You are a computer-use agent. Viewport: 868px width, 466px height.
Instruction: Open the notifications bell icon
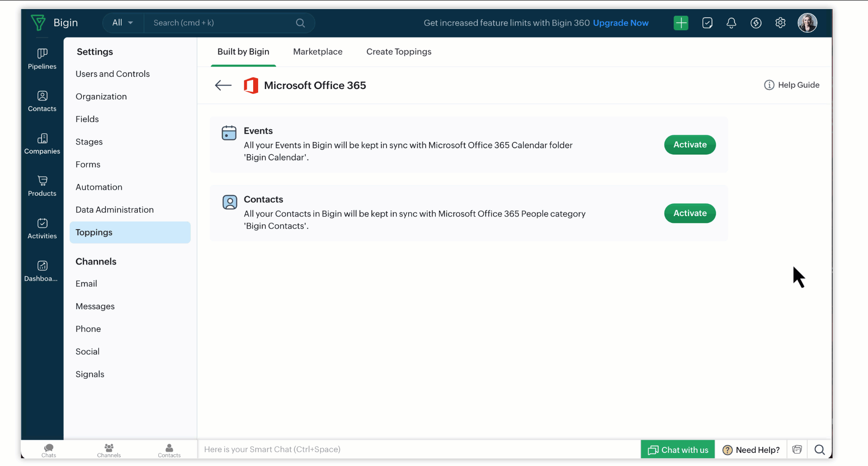pos(731,23)
